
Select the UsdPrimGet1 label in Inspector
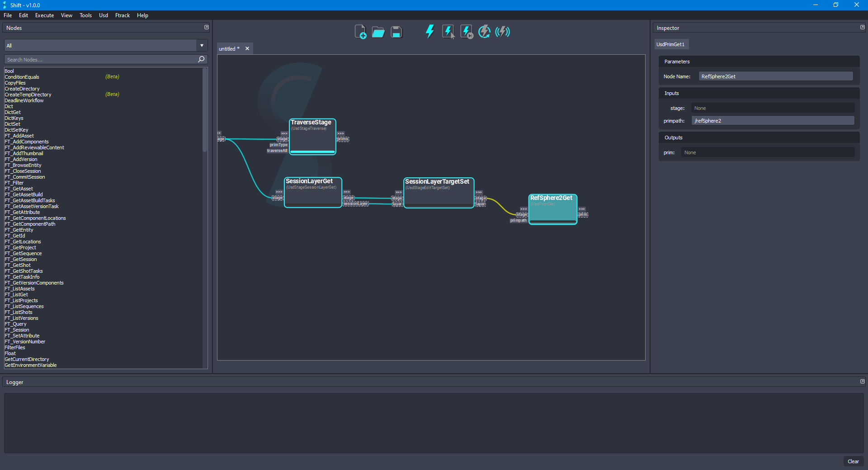tap(671, 44)
